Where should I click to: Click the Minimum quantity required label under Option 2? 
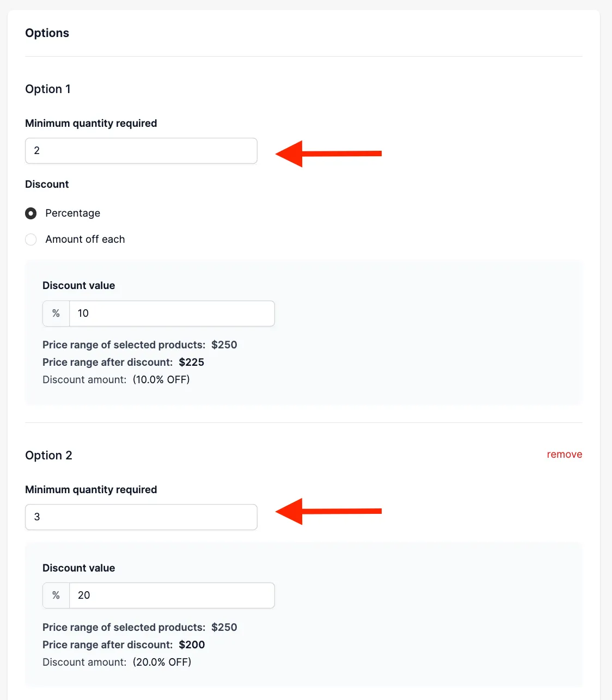(x=91, y=490)
